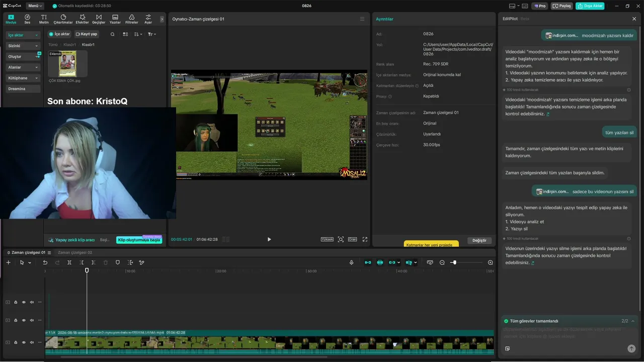Click the Dışa Aktar export button
644x362 pixels.
pos(590,6)
